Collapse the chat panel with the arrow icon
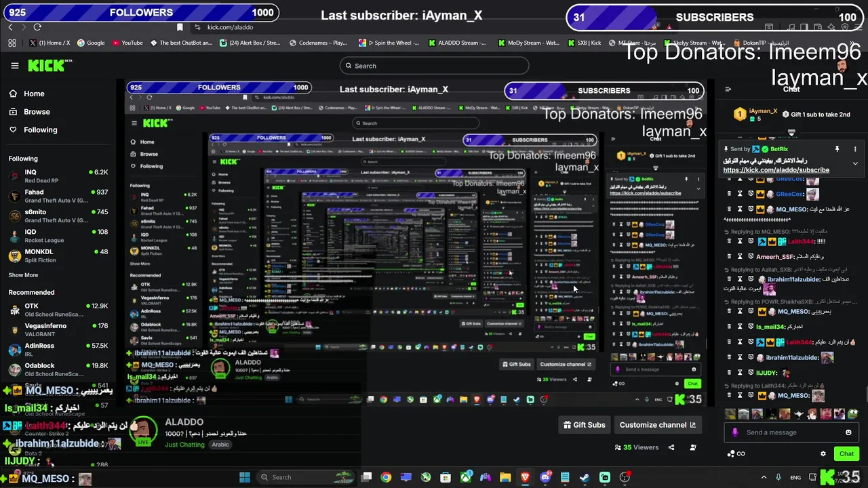This screenshot has height=488, width=868. coord(728,89)
